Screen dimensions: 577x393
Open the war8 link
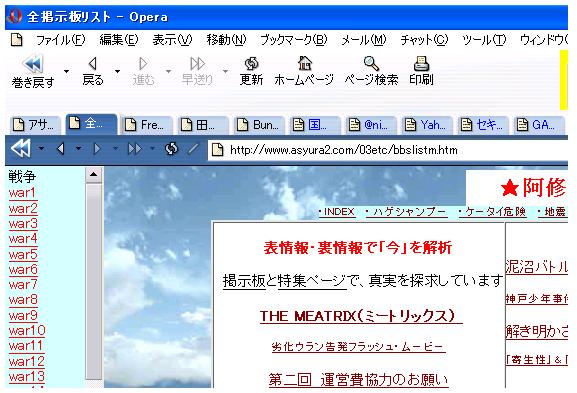tap(23, 300)
